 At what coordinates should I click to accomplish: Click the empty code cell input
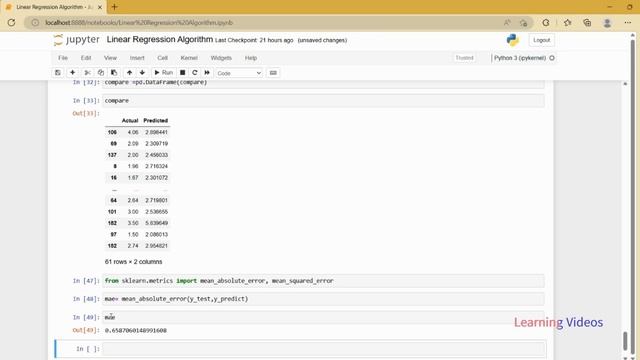(323, 349)
